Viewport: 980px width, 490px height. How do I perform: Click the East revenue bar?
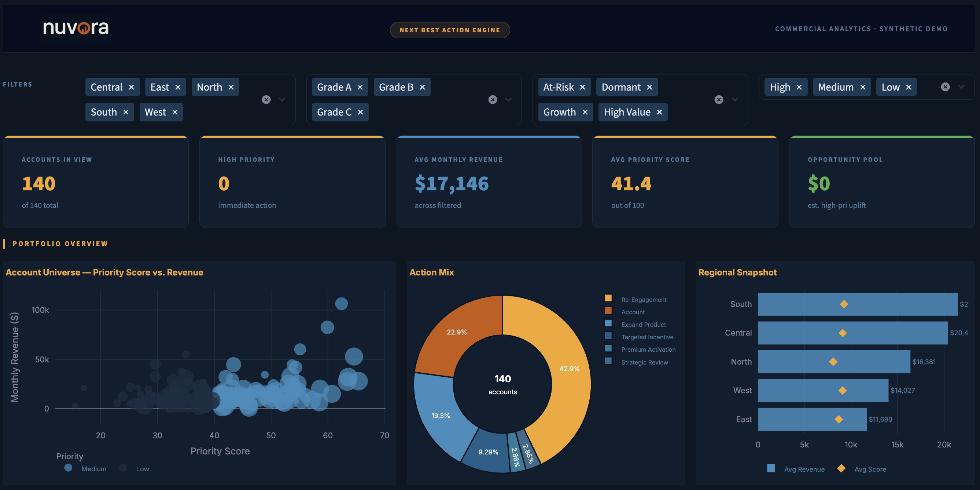tap(812, 419)
